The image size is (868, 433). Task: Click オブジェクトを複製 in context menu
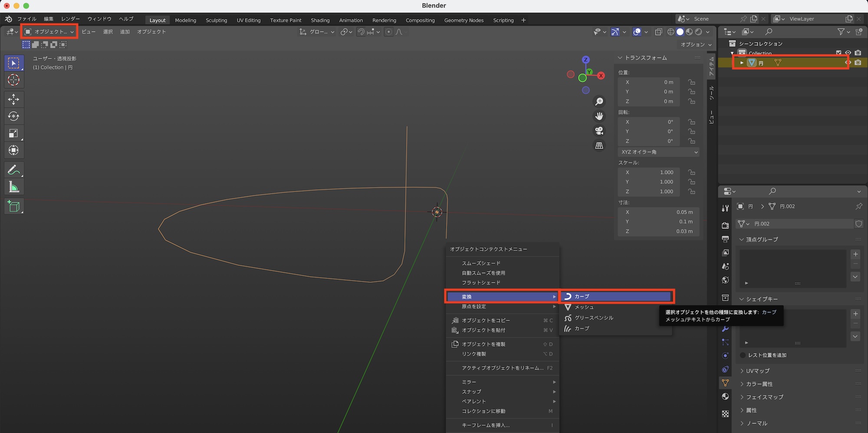coord(483,344)
